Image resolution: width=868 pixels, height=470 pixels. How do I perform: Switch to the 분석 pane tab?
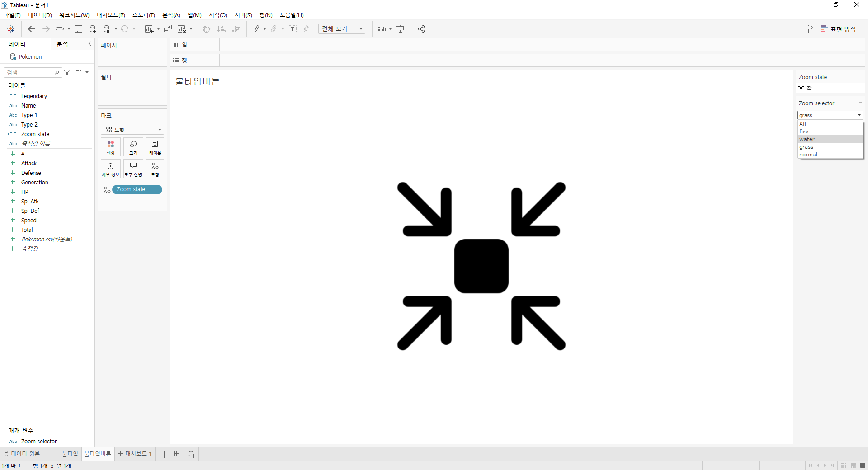pos(62,44)
